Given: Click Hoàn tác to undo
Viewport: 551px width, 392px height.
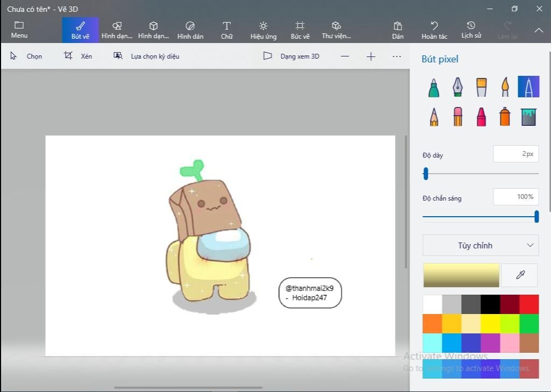Looking at the screenshot, I should tap(434, 30).
